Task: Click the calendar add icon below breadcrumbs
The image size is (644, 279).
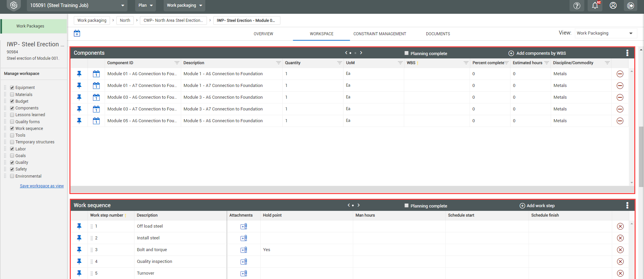Action: [x=77, y=33]
